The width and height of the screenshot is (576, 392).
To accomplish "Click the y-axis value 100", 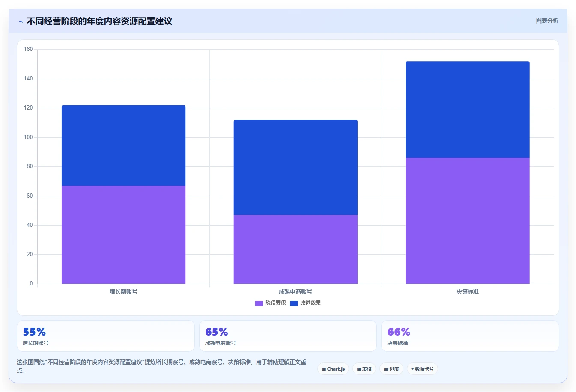I will point(28,137).
